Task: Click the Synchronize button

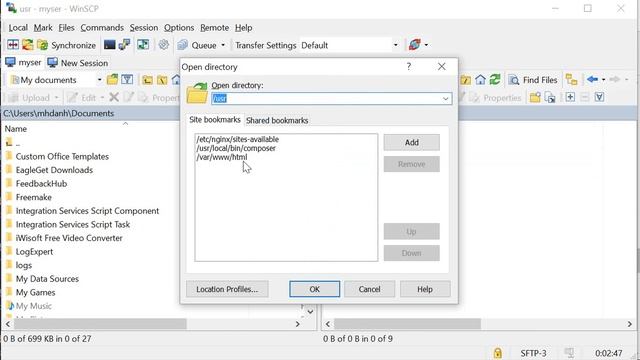Action: (x=67, y=45)
